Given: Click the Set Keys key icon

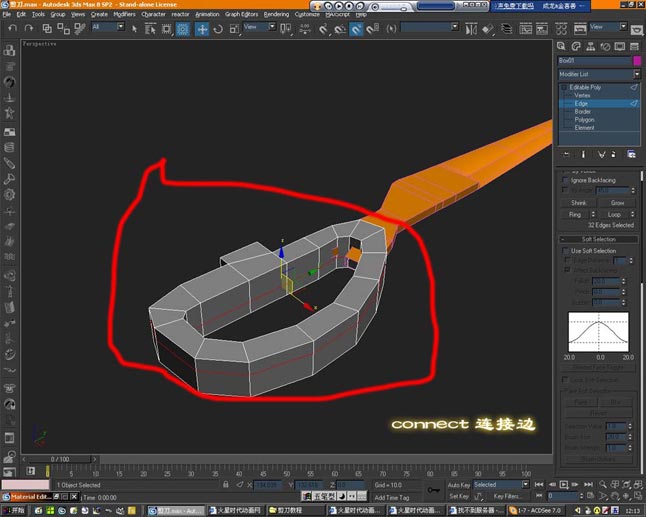Looking at the screenshot, I should [433, 490].
